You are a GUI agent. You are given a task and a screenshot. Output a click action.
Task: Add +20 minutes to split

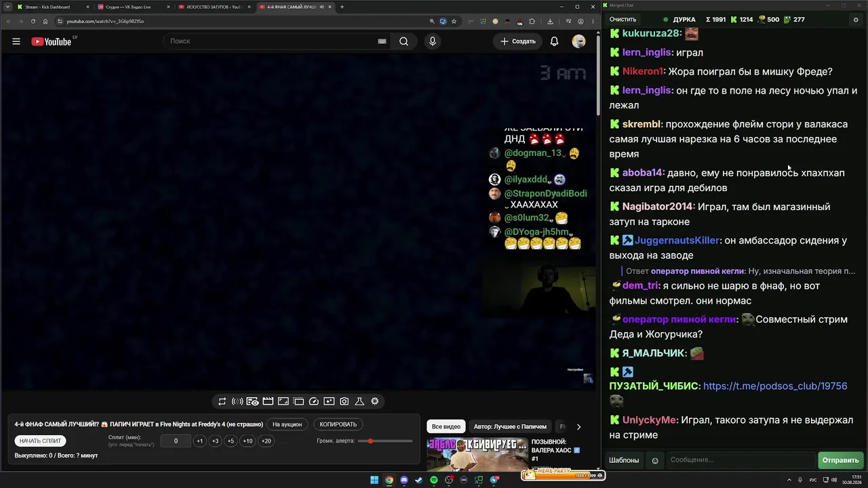[x=266, y=441]
